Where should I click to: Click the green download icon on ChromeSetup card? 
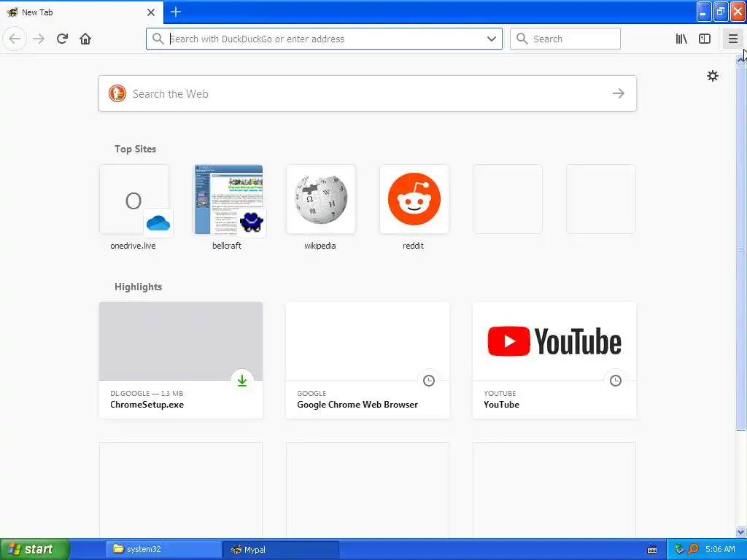click(242, 381)
